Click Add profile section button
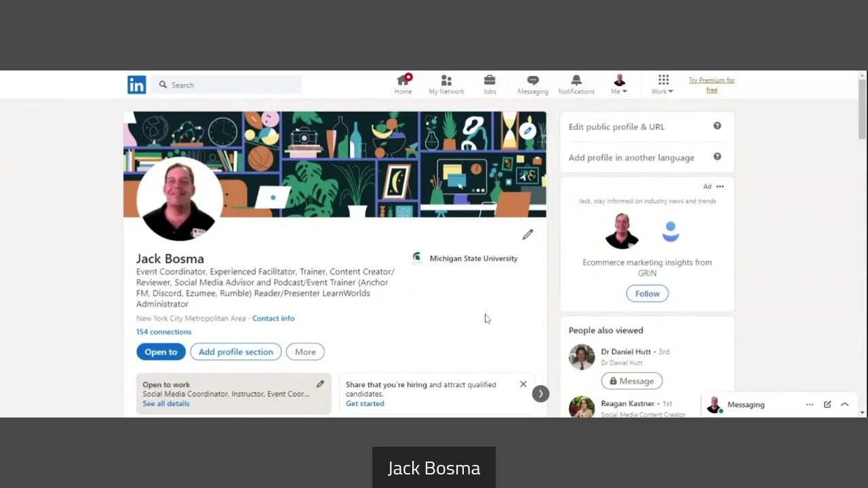Screen dimensions: 868x488 [x=236, y=352]
